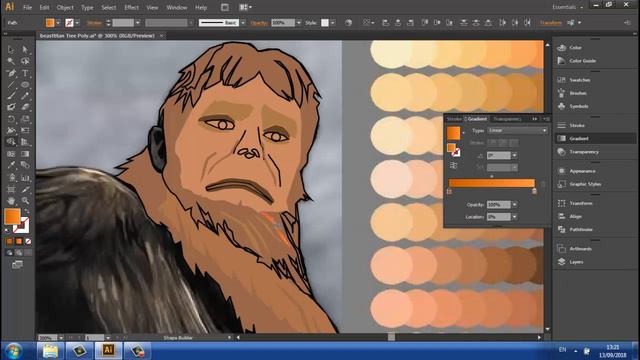
Task: Select the Eyedropper tool
Action: tap(11, 165)
